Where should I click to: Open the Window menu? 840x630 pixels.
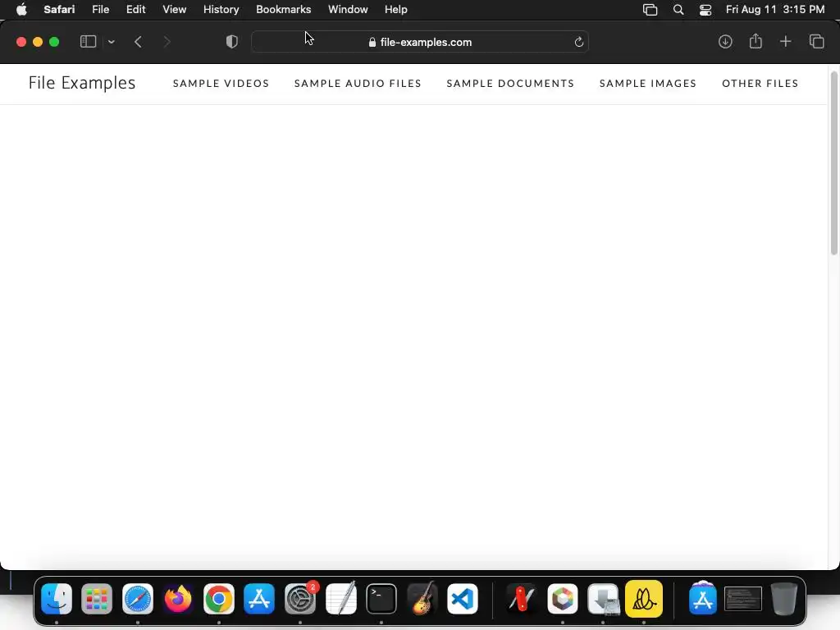pos(348,10)
